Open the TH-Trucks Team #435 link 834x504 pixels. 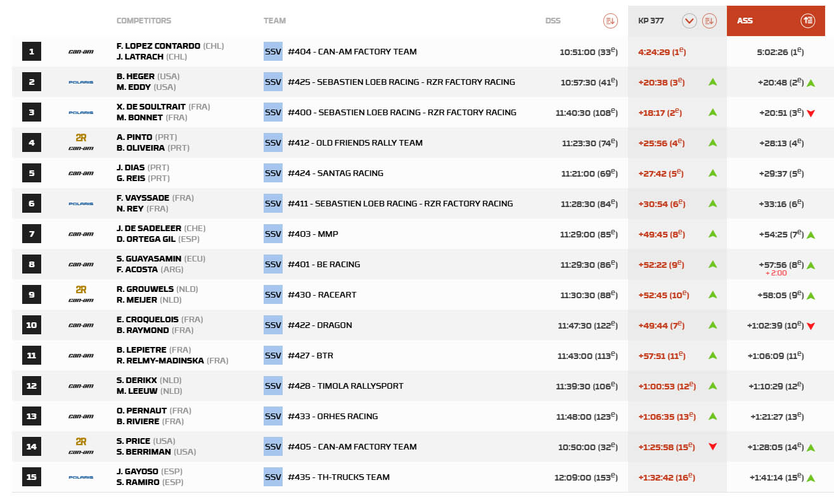(x=338, y=477)
